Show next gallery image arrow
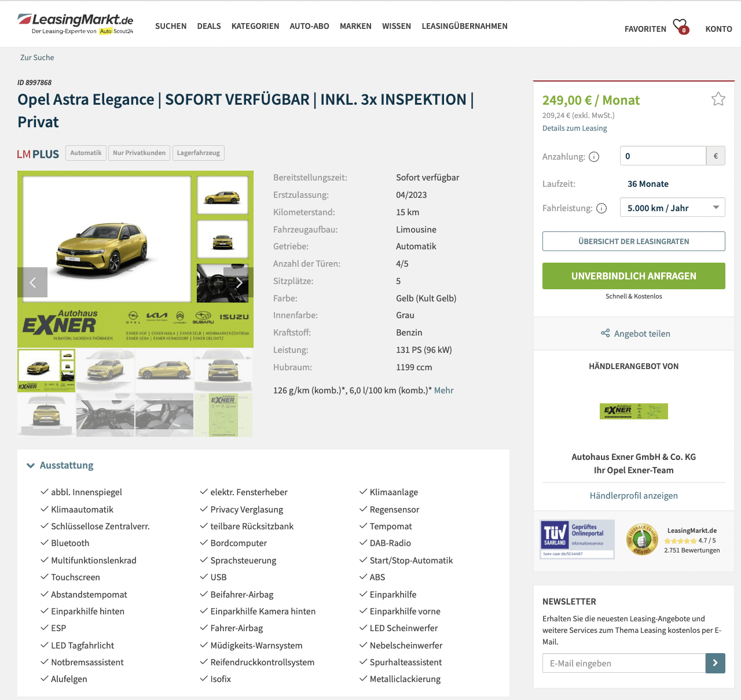This screenshot has height=700, width=741. tap(239, 282)
